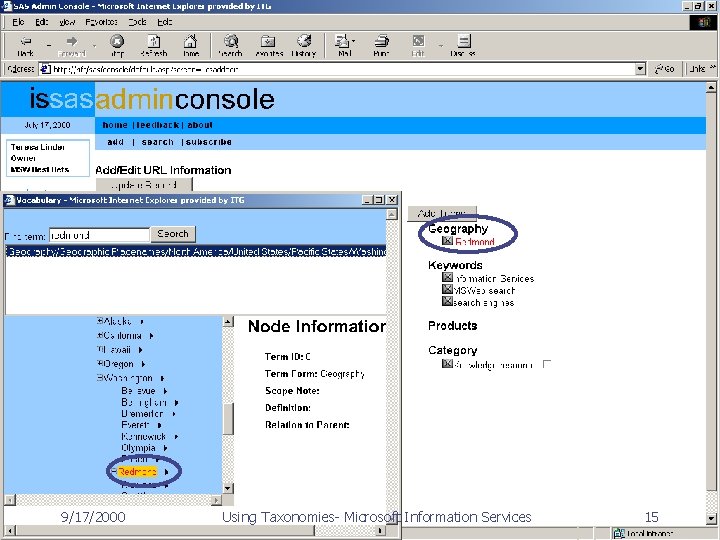Select Kennewick in the vocabulary tree
Viewport: 720px width, 540px height.
point(144,437)
